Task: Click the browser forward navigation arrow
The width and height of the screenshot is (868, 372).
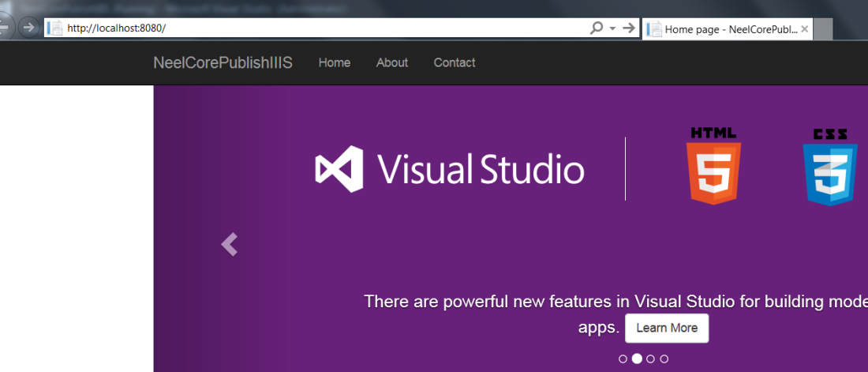Action: [x=28, y=27]
